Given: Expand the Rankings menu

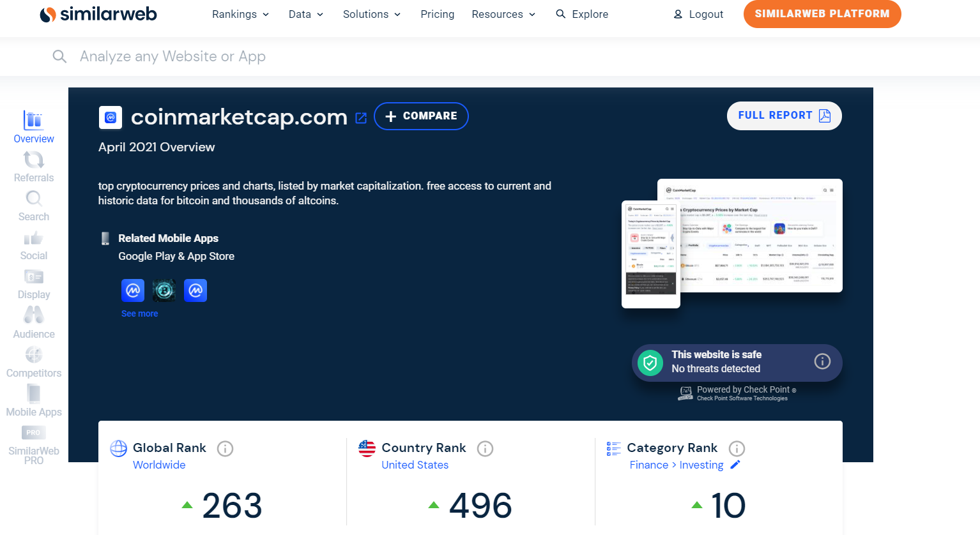Looking at the screenshot, I should (x=241, y=14).
